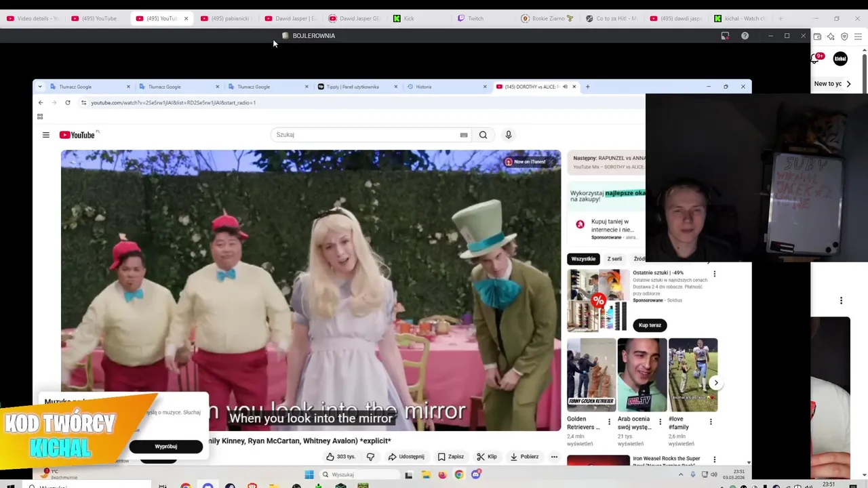This screenshot has width=868, height=488.
Task: Show next shorts with right chevron
Action: coord(716,383)
